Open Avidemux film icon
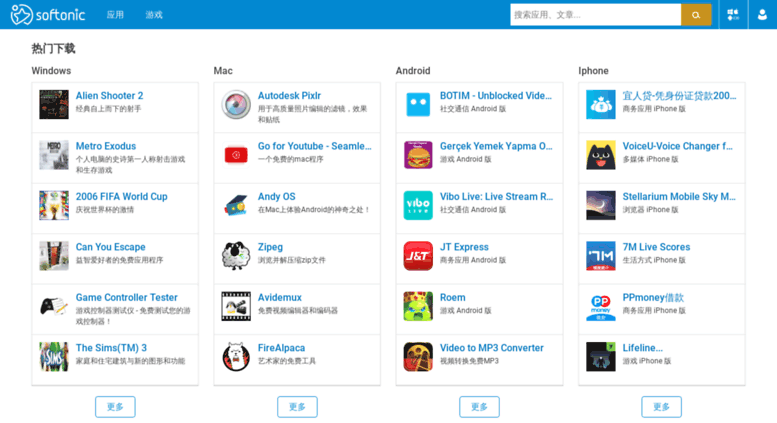This screenshot has width=777, height=423. [x=236, y=307]
